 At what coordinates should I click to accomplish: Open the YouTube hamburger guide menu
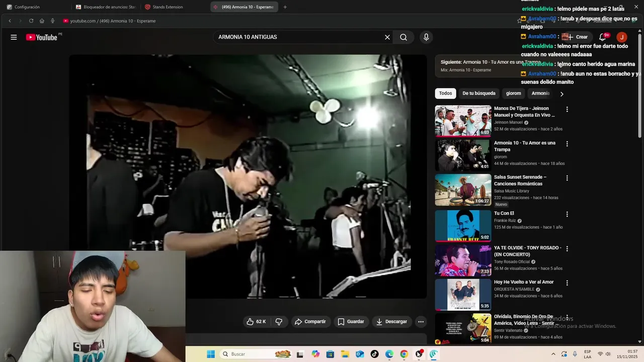(14, 37)
